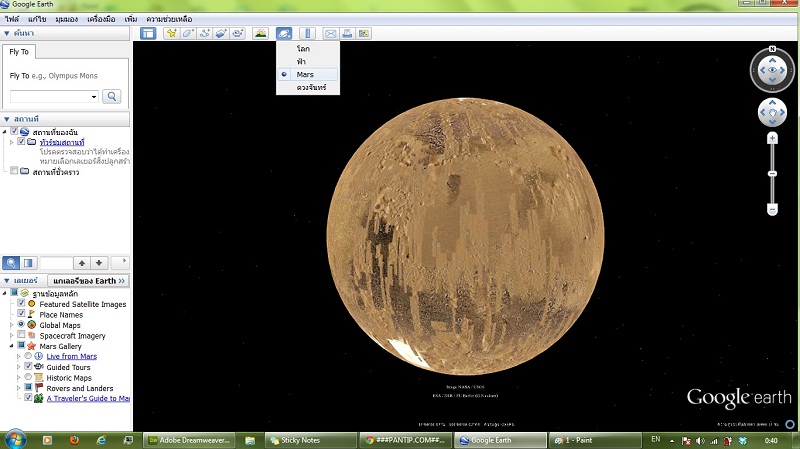Screen dimensions: 800x449
Task: Open the ไฟล์ menu
Action: pyautogui.click(x=12, y=19)
